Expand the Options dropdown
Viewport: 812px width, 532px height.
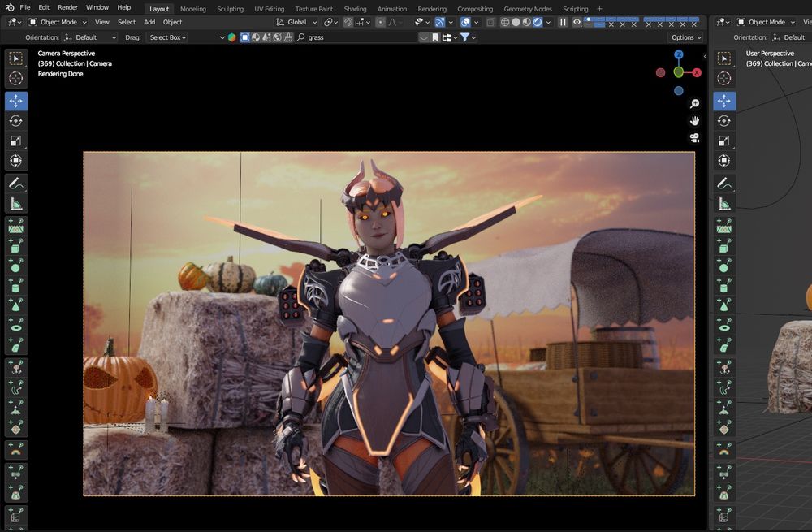686,37
